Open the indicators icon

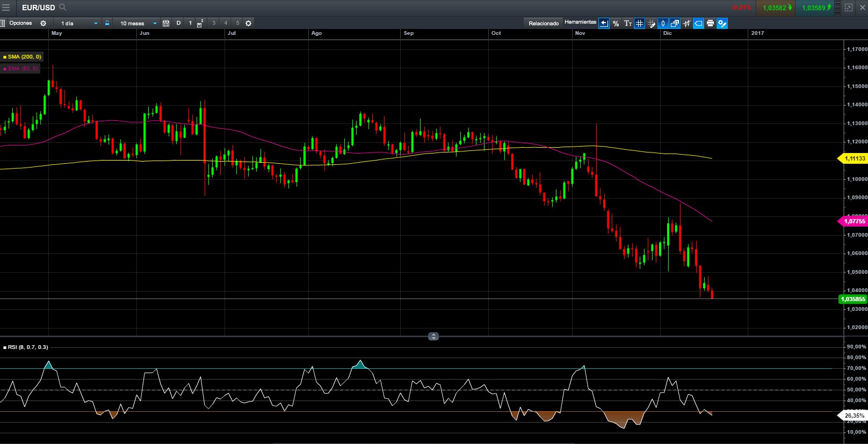pyautogui.click(x=686, y=23)
